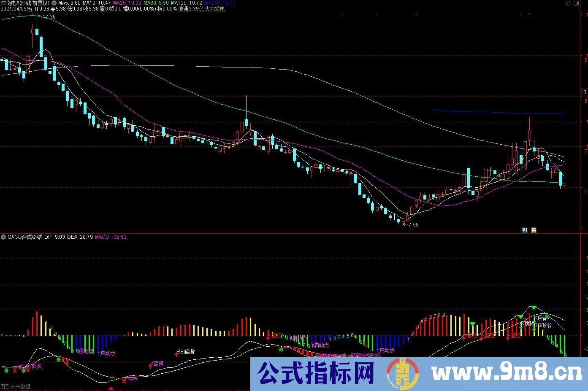Screen dimensions: 588x391
Task: Click the MA10: 10.47 label
Action: [97, 3]
